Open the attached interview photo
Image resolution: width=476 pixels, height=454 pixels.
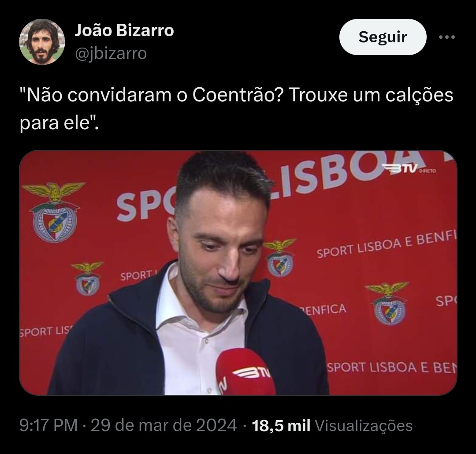point(238,273)
